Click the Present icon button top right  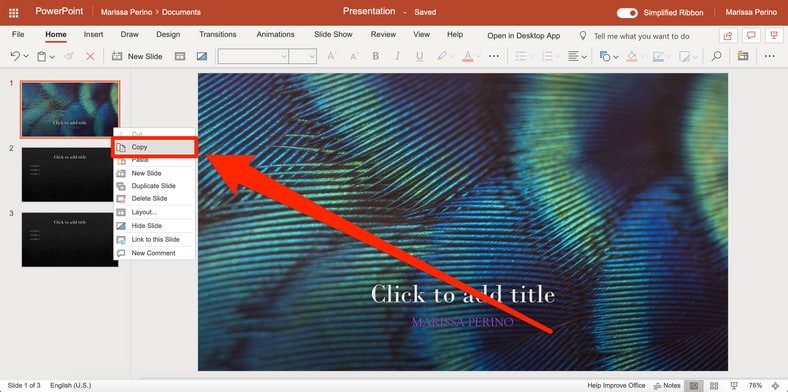pyautogui.click(x=774, y=36)
